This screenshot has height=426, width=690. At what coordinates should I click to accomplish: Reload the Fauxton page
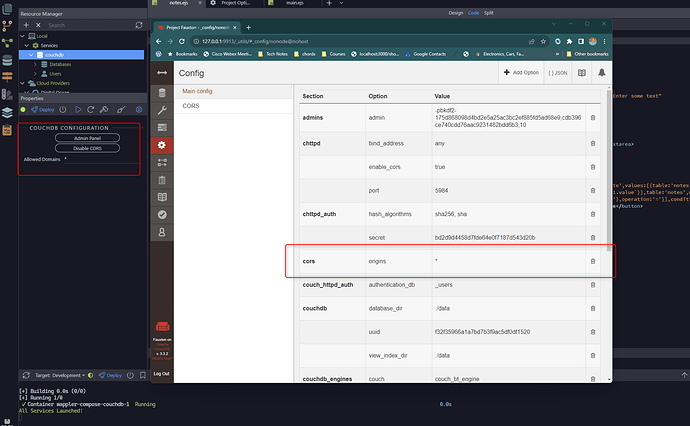coord(182,41)
